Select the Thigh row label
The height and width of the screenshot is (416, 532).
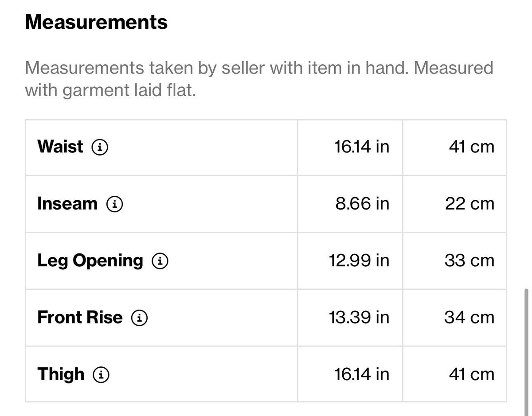61,374
